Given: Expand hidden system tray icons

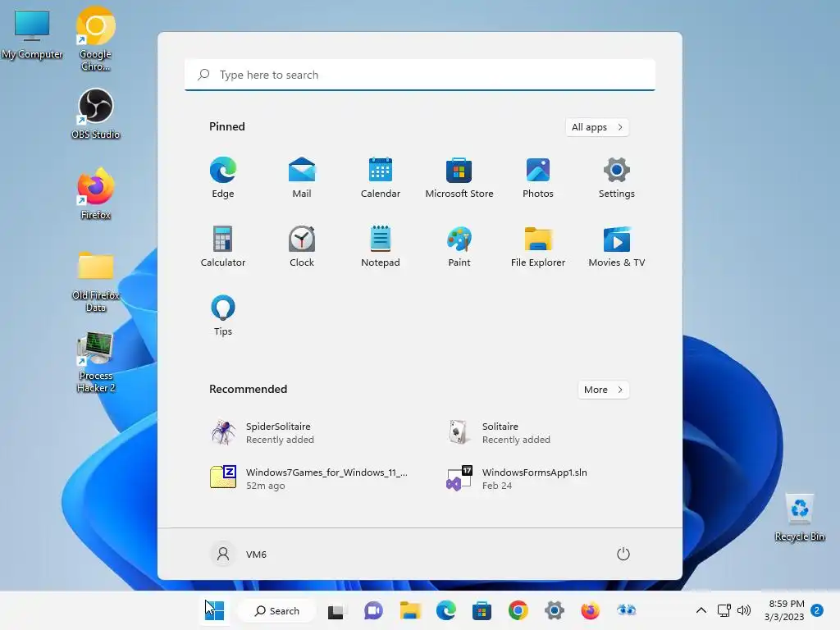Looking at the screenshot, I should (x=701, y=610).
